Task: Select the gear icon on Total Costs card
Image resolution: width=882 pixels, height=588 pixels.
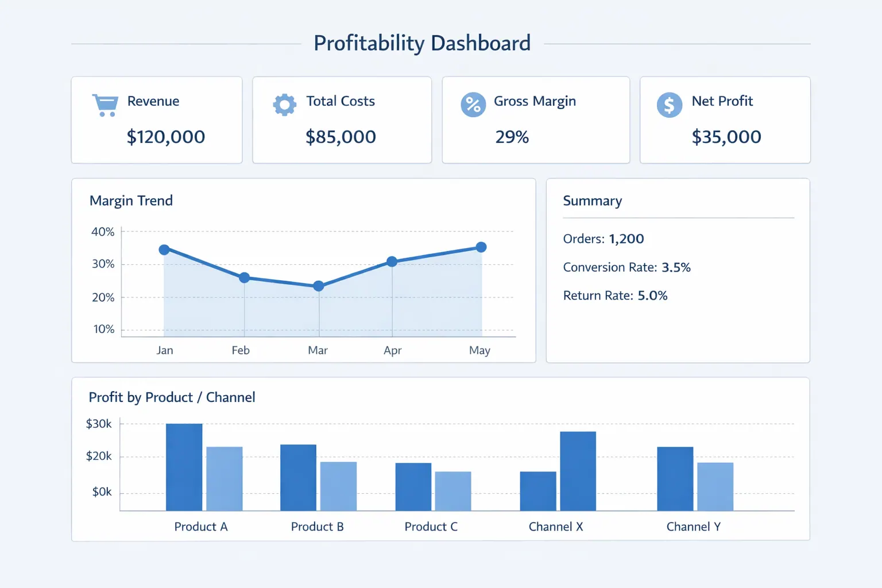Action: click(284, 105)
